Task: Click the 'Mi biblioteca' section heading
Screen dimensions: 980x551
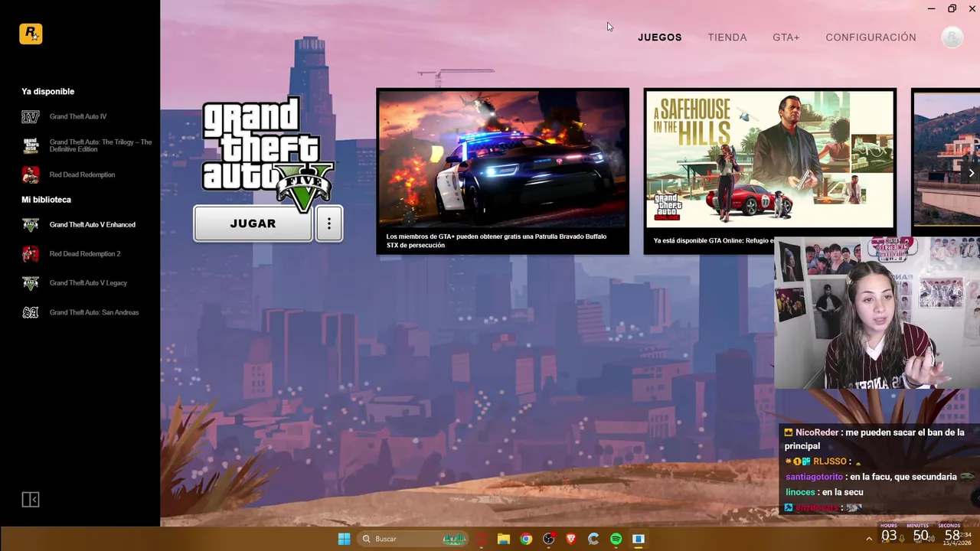Action: click(46, 200)
